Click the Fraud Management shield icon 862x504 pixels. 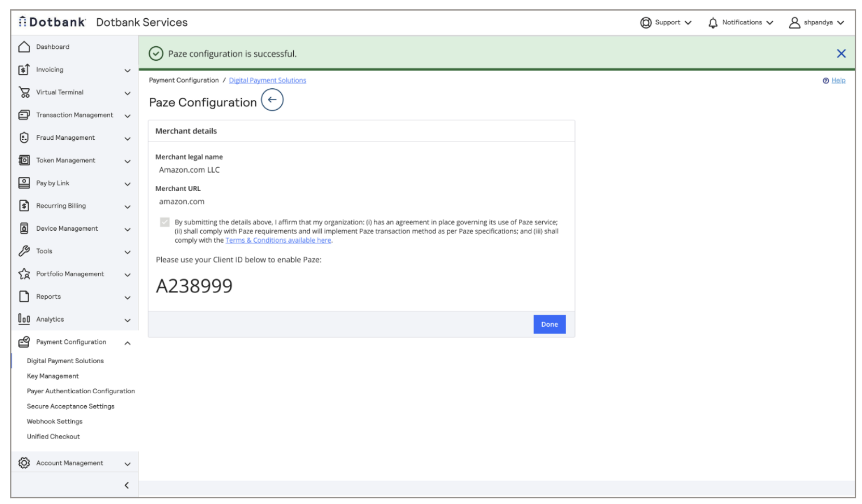point(24,138)
